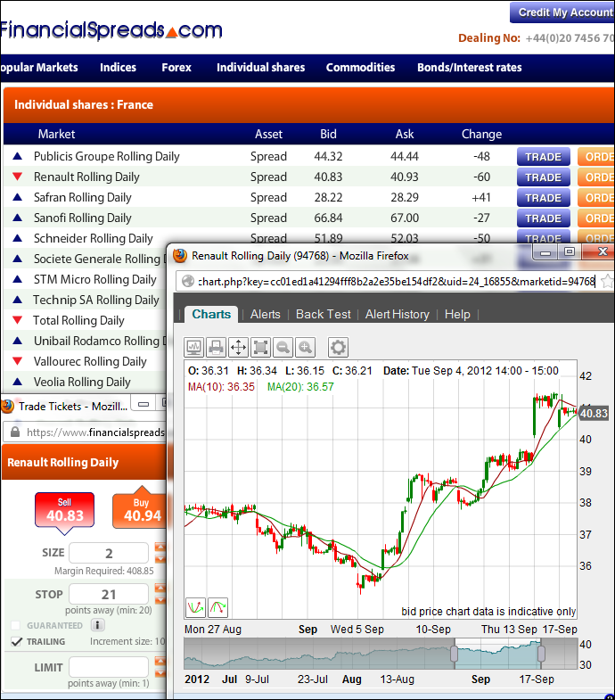Click the chart window URL address field
Viewport: 615px width, 700px height.
pyautogui.click(x=397, y=281)
